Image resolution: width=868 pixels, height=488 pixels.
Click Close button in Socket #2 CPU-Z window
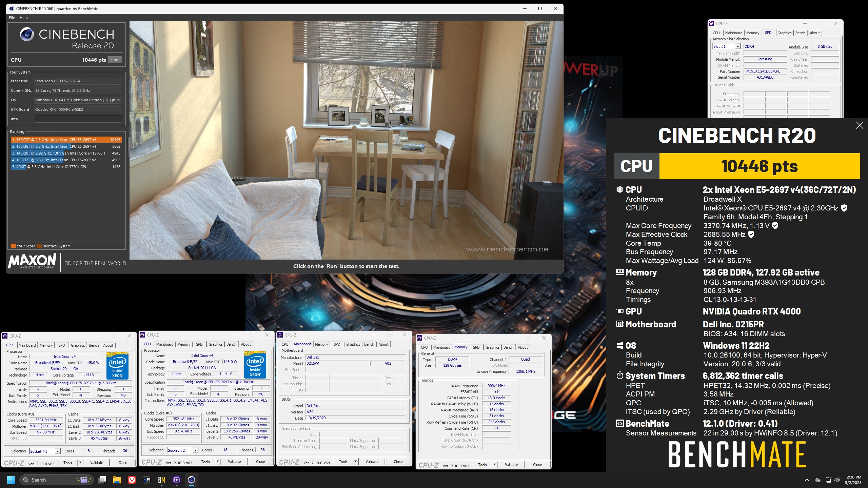260,462
